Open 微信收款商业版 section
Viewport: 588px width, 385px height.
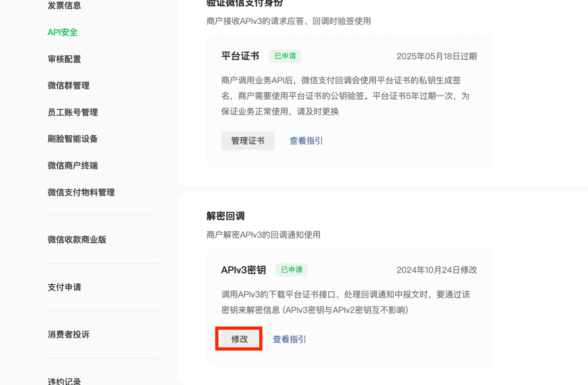77,240
